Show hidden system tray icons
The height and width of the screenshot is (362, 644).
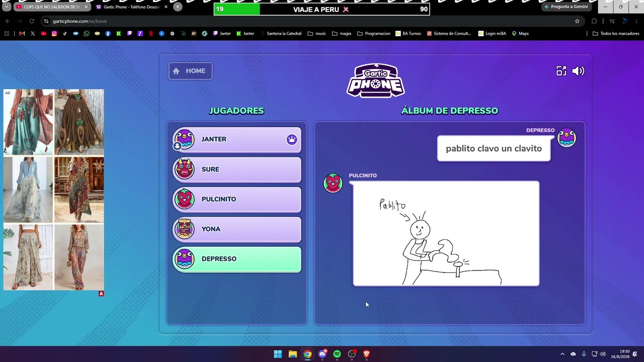(x=562, y=354)
